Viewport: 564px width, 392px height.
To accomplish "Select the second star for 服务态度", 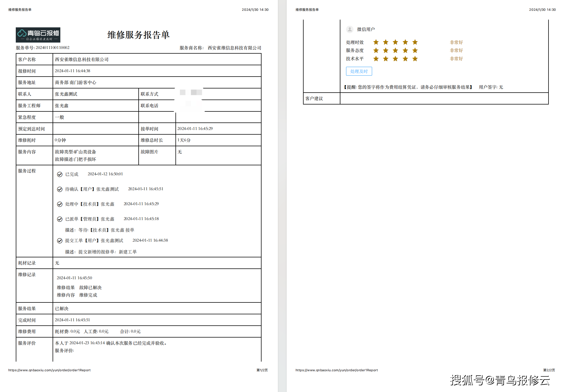I will tap(386, 50).
